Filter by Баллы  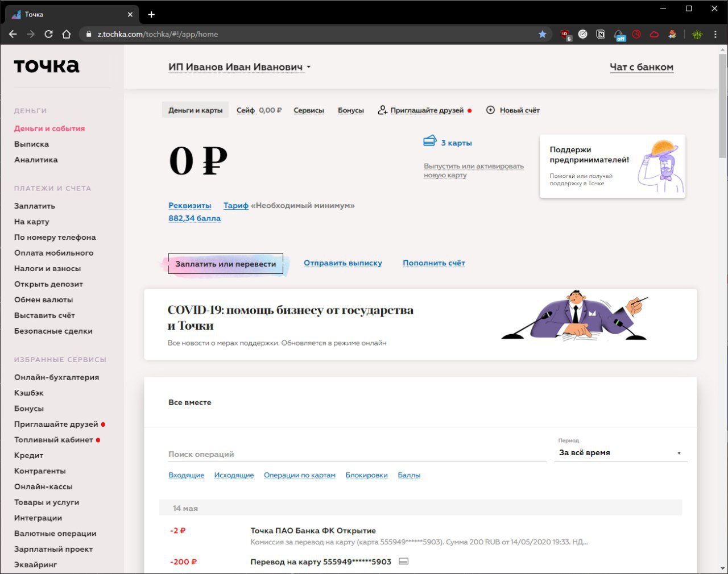coord(409,475)
